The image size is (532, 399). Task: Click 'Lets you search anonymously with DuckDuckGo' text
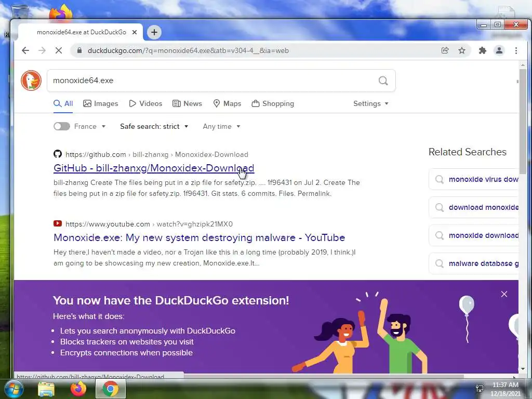point(148,331)
